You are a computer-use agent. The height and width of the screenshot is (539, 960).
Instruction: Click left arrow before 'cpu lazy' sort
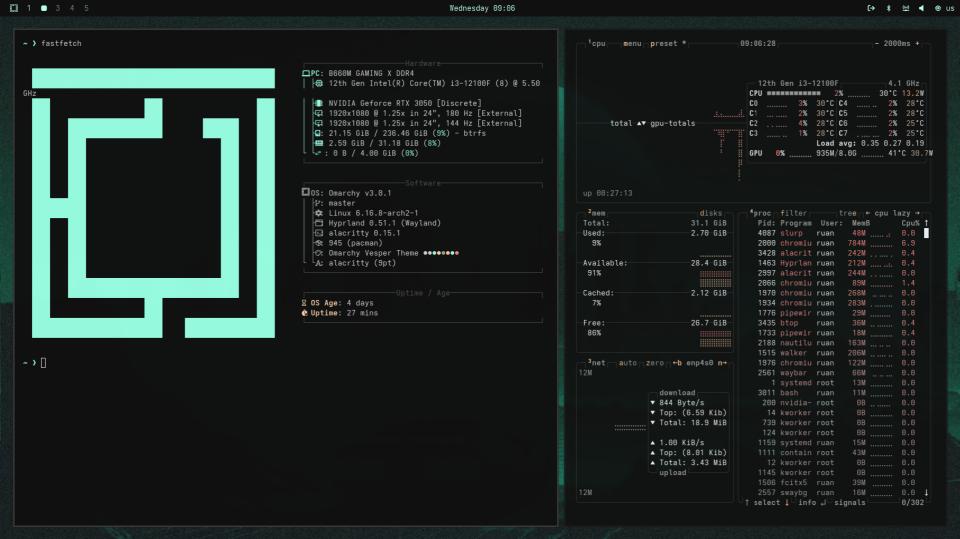tap(868, 213)
